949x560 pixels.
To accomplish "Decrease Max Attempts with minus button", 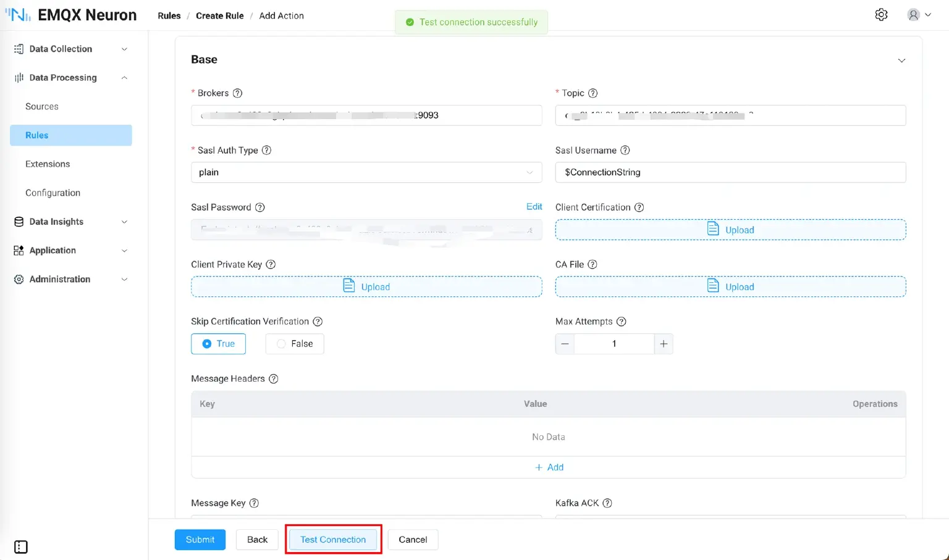I will coord(565,344).
